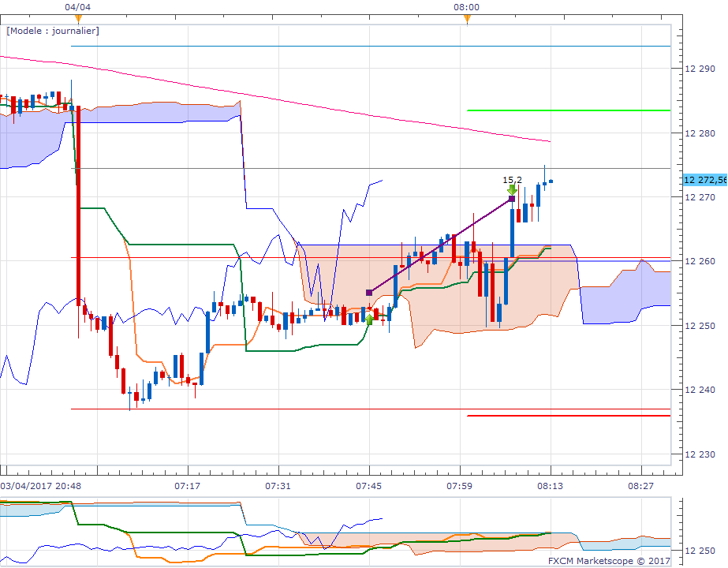Image resolution: width=728 pixels, height=568 pixels.
Task: Click the 07:17 time axis label
Action: point(188,486)
